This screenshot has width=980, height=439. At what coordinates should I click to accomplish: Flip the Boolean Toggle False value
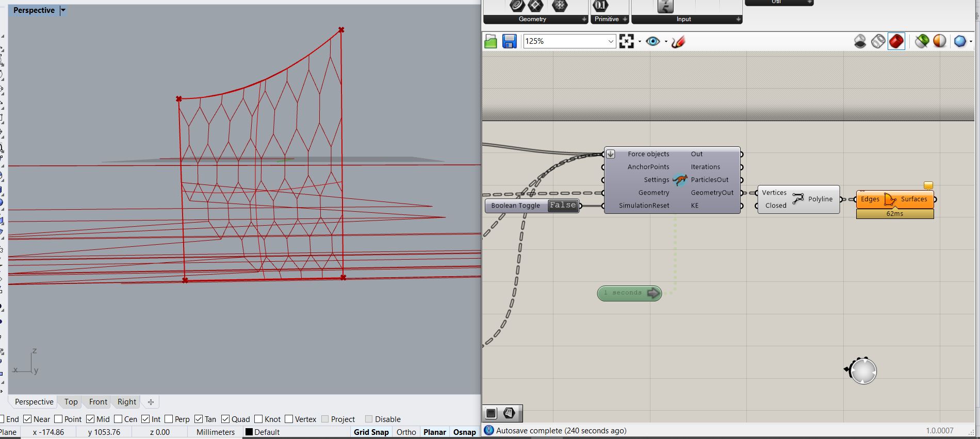[x=563, y=206]
